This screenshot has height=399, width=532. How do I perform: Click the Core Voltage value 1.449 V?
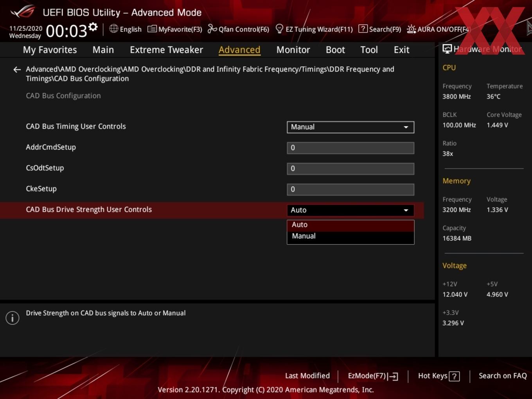coord(497,125)
